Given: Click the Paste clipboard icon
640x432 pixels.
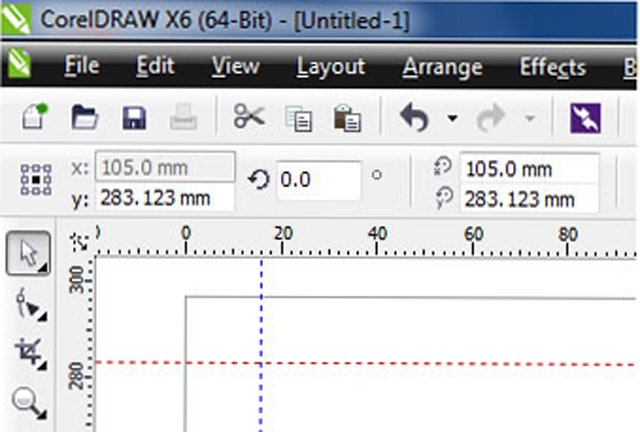Looking at the screenshot, I should [x=347, y=119].
